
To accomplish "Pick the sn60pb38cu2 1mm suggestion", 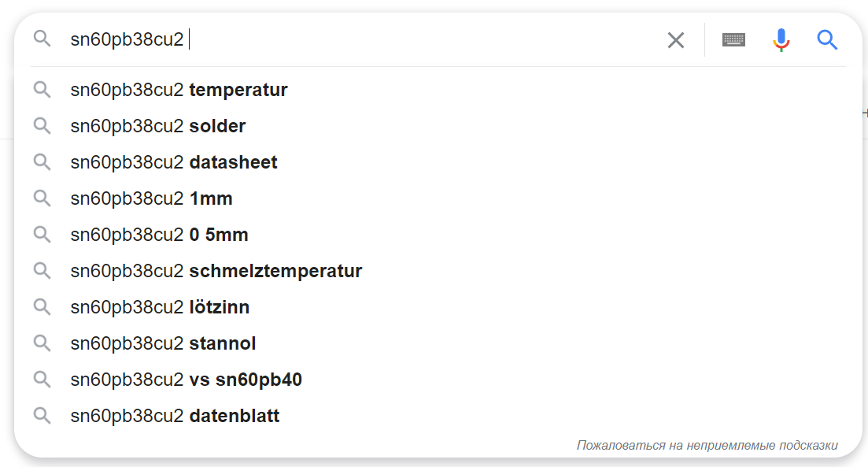I will pyautogui.click(x=438, y=198).
